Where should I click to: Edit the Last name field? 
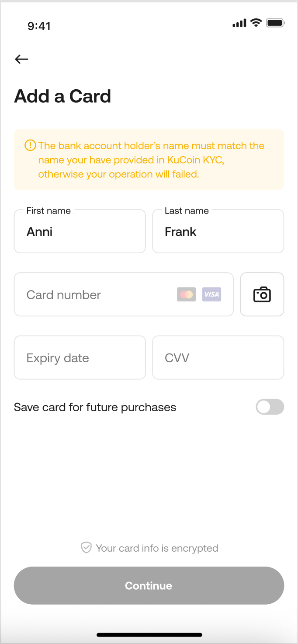[x=218, y=231]
